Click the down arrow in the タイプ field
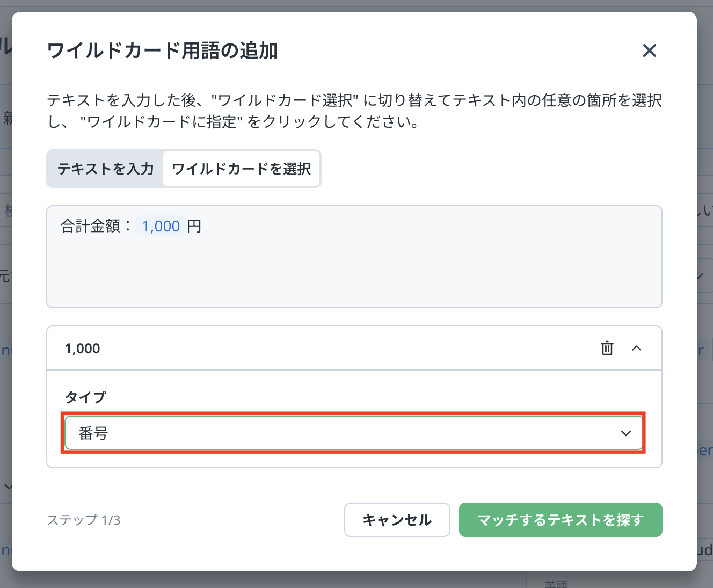Image resolution: width=713 pixels, height=588 pixels. [625, 433]
